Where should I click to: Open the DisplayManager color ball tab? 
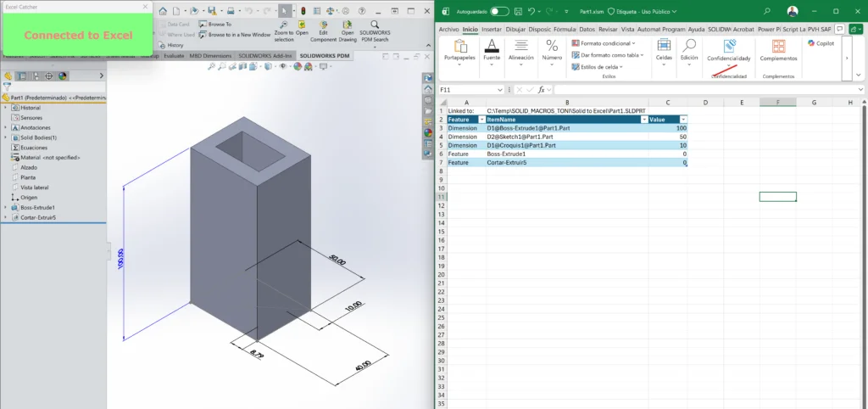click(63, 76)
